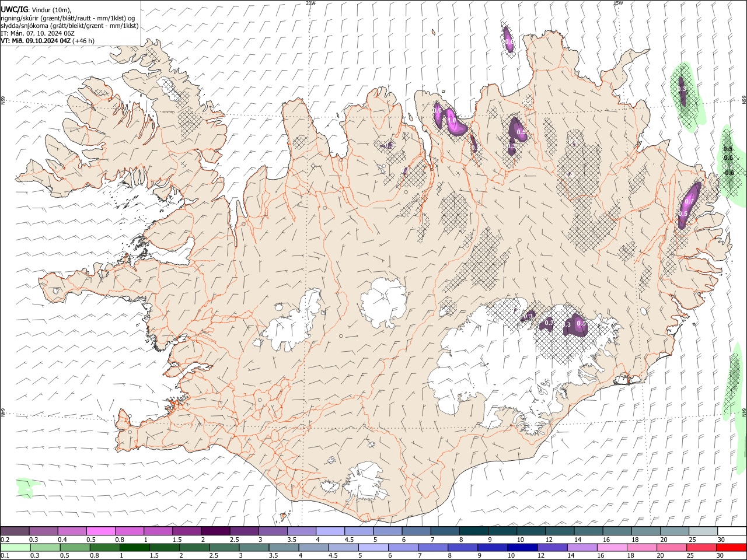Pick the light lavender upper swatch between 4 and 4.5
Screen dimensions: 747x560
329,531
